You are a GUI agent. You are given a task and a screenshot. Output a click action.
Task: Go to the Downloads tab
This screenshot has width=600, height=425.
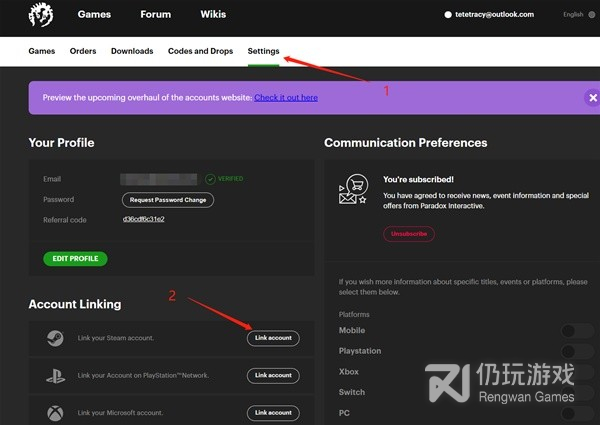click(132, 51)
